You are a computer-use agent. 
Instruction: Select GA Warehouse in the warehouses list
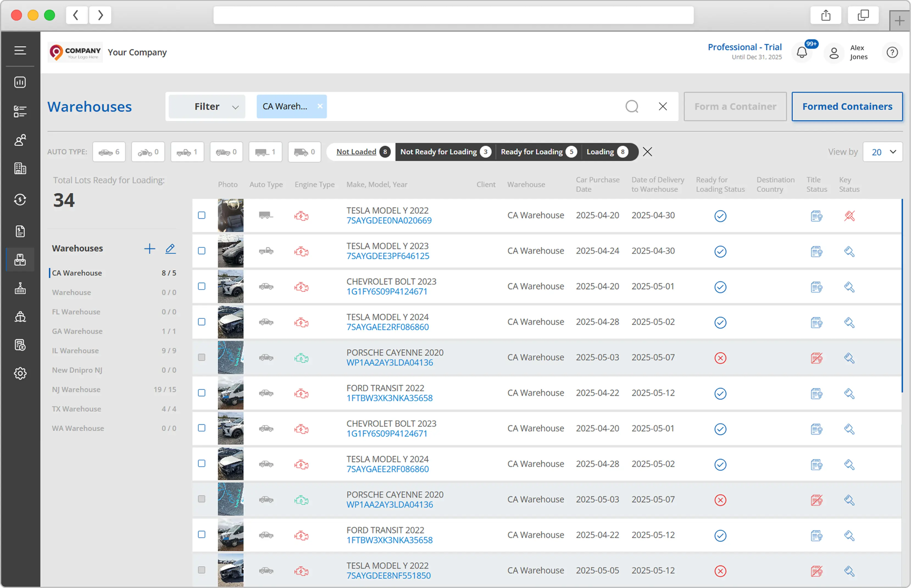tap(114, 331)
